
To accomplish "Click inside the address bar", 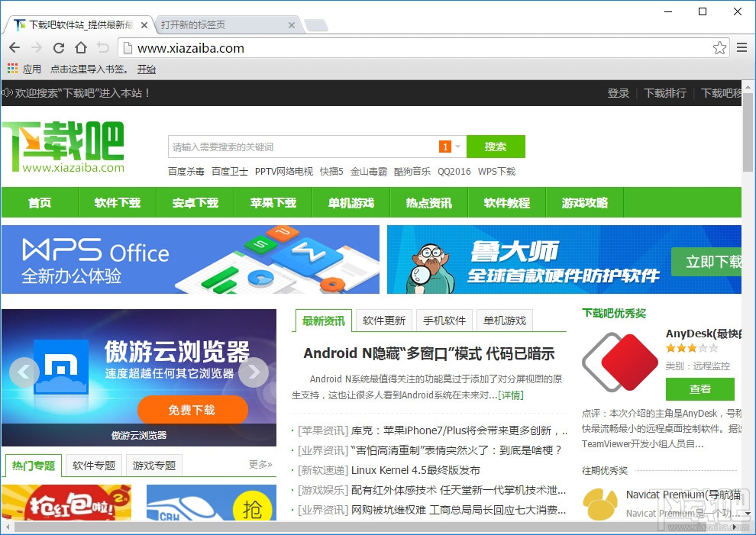I will [305, 47].
